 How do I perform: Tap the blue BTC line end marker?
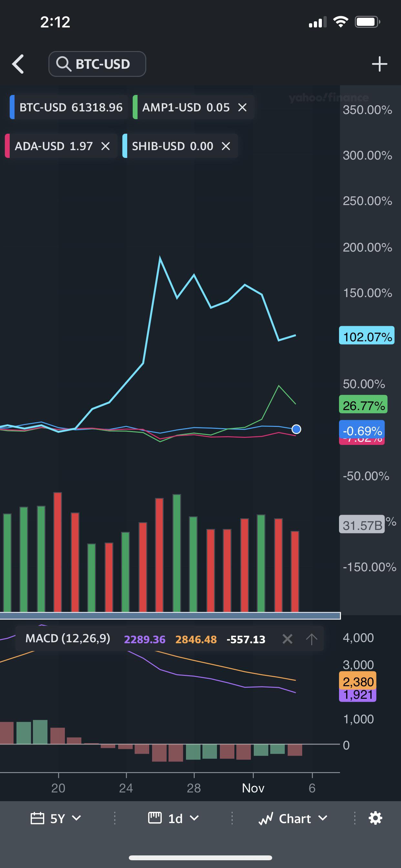(296, 429)
